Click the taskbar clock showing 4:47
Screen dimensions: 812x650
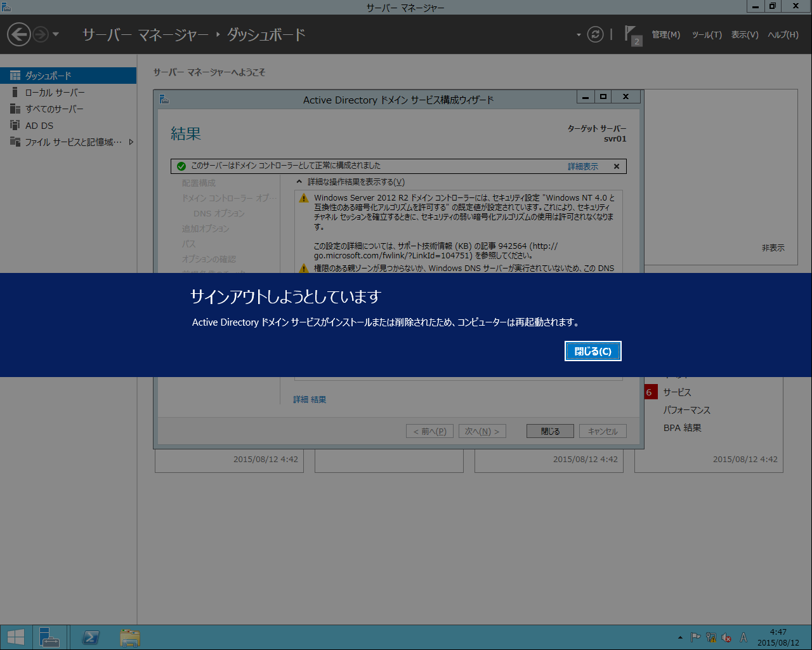[x=778, y=637]
